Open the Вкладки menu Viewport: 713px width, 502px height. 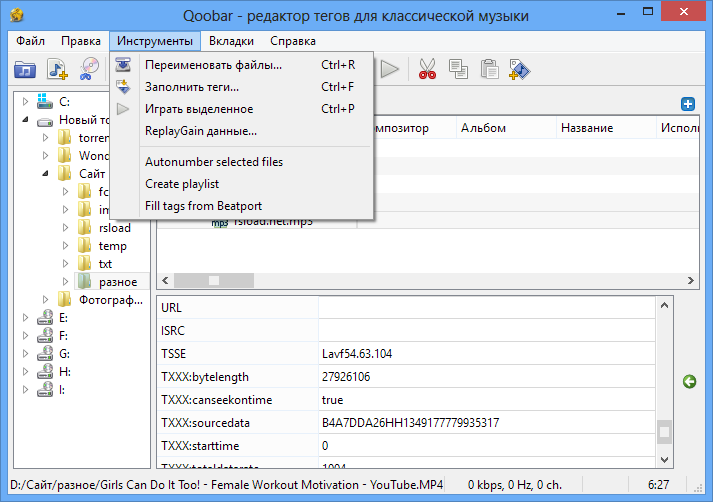coord(231,41)
